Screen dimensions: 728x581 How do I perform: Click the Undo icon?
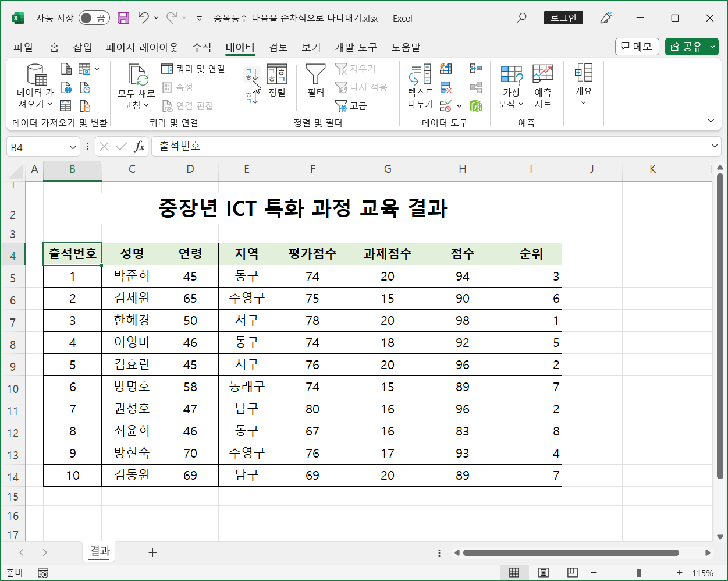143,18
